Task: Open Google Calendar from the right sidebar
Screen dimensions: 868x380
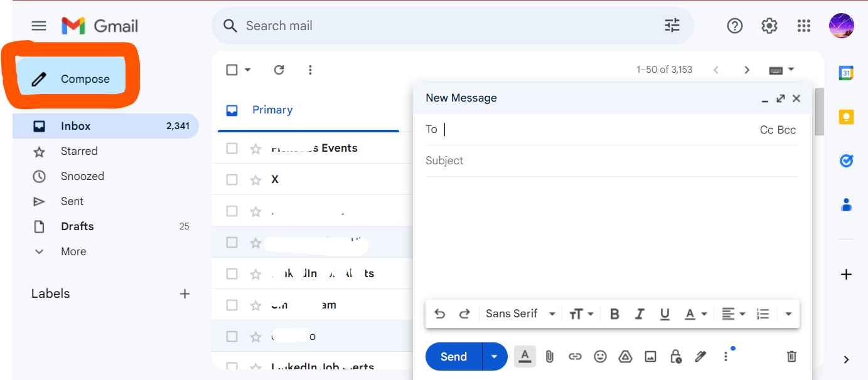Action: click(846, 73)
